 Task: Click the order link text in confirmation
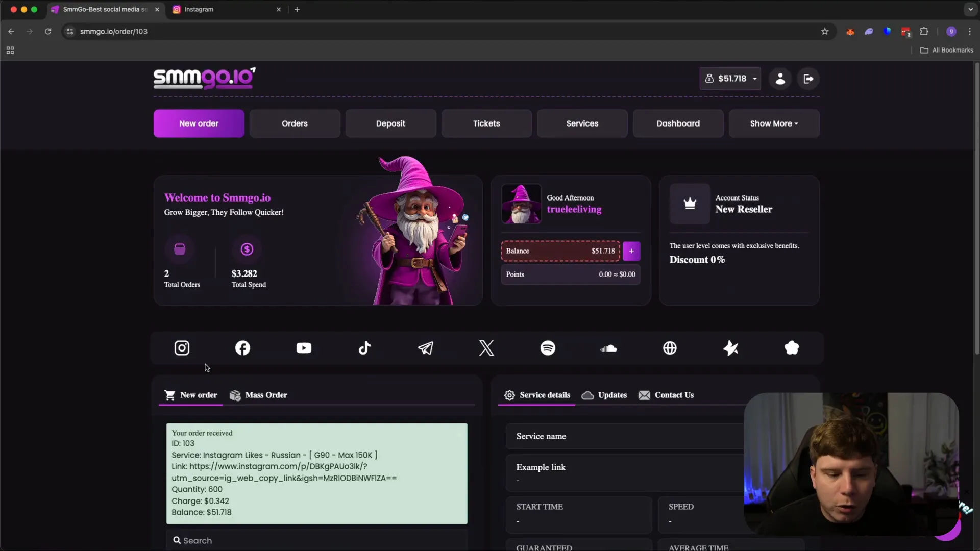coord(284,472)
